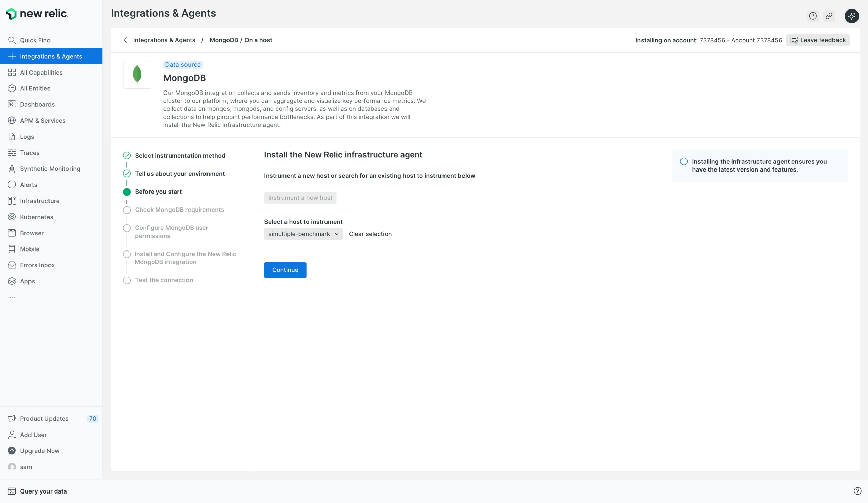Click the MongoDB / On a host breadcrumb
This screenshot has height=503, width=868.
tap(241, 40)
